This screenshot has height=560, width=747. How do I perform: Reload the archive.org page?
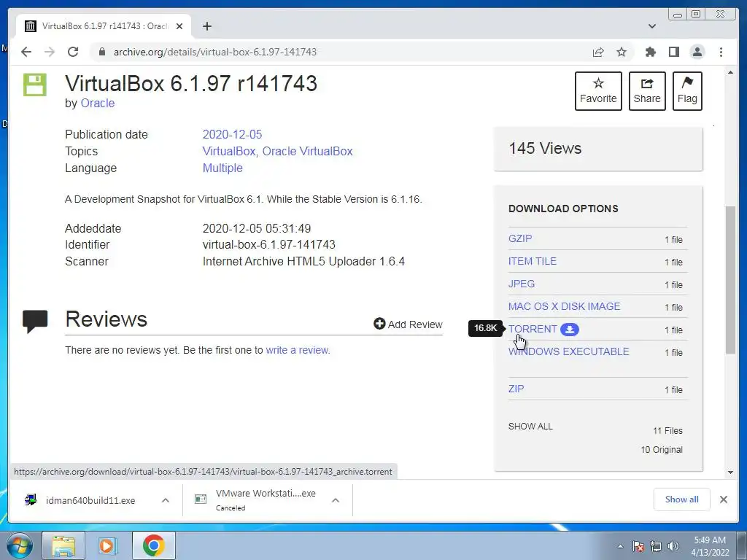click(73, 52)
